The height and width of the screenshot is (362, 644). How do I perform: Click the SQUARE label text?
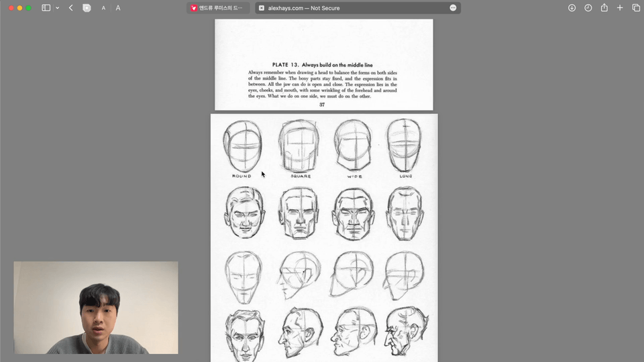point(301,176)
